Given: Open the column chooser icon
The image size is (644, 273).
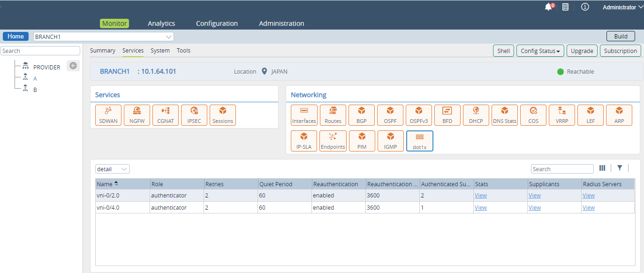Looking at the screenshot, I should coord(602,168).
